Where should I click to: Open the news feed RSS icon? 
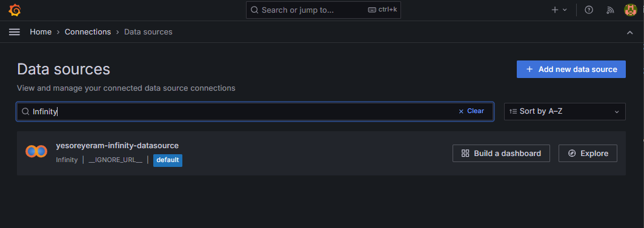coord(610,10)
